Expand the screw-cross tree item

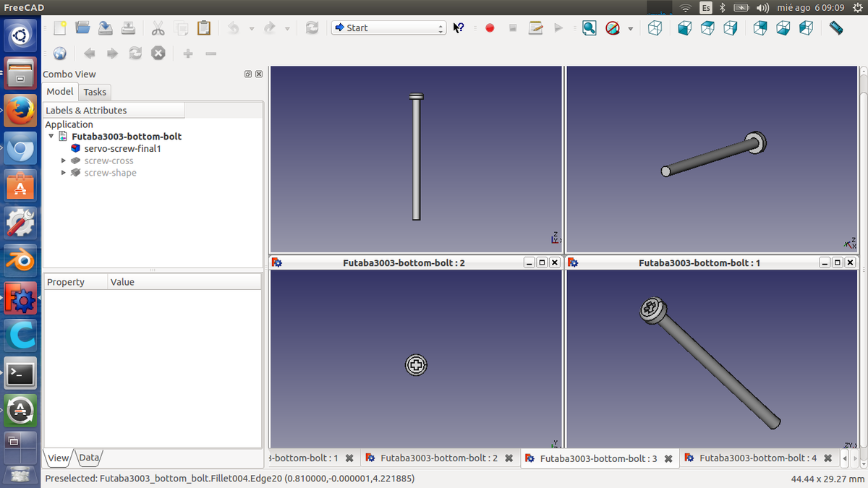pyautogui.click(x=64, y=160)
